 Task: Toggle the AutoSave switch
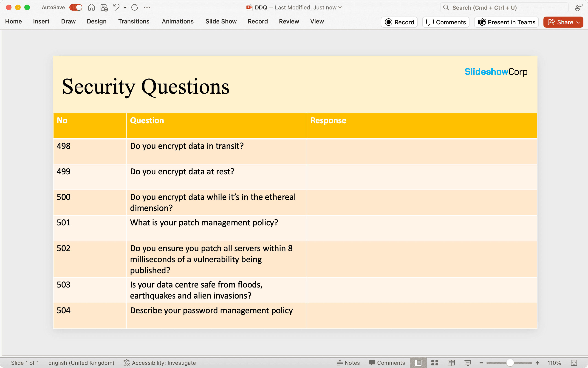(76, 8)
